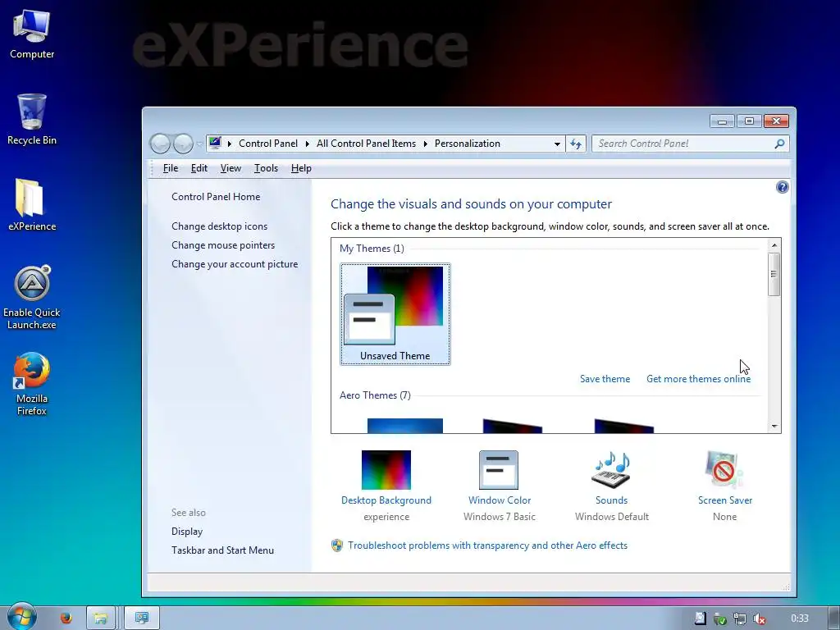Select the third Aero theme thumbnail

623,426
